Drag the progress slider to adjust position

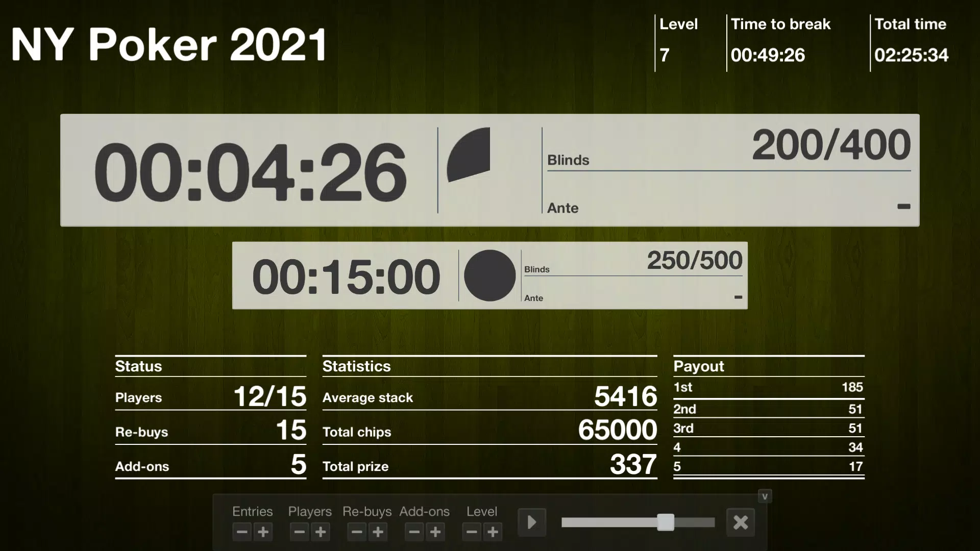[x=665, y=521]
